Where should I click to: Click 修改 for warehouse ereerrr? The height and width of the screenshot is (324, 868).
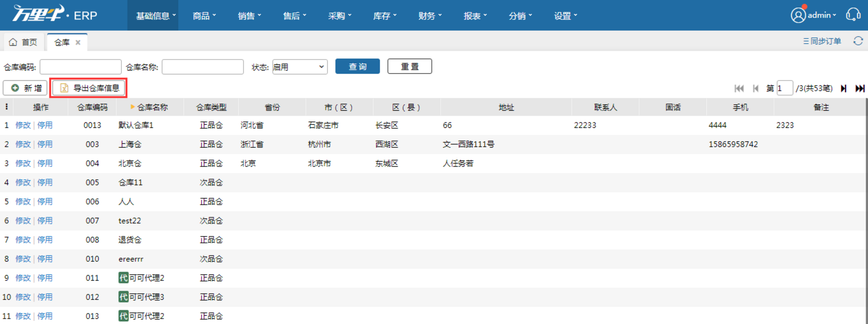click(x=23, y=259)
